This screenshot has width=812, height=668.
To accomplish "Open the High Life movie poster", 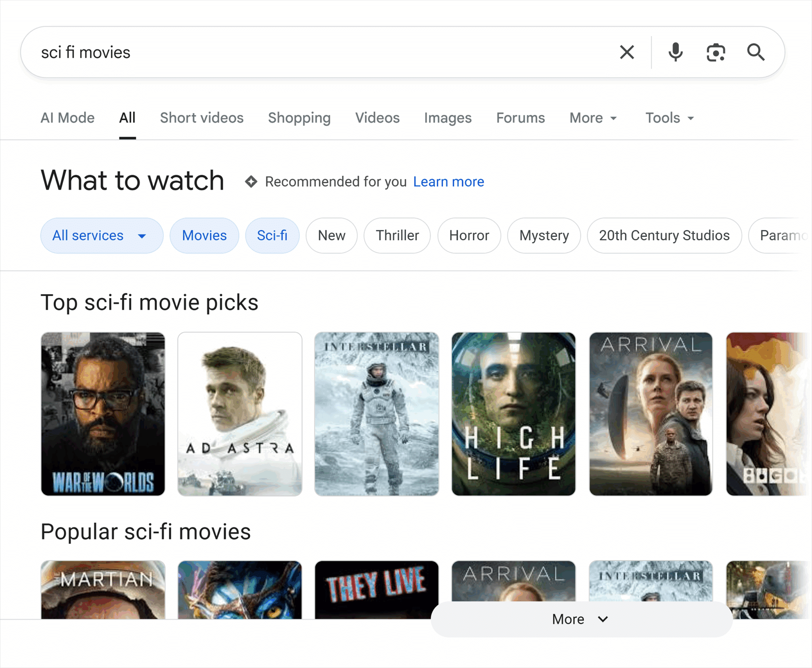I will point(513,414).
